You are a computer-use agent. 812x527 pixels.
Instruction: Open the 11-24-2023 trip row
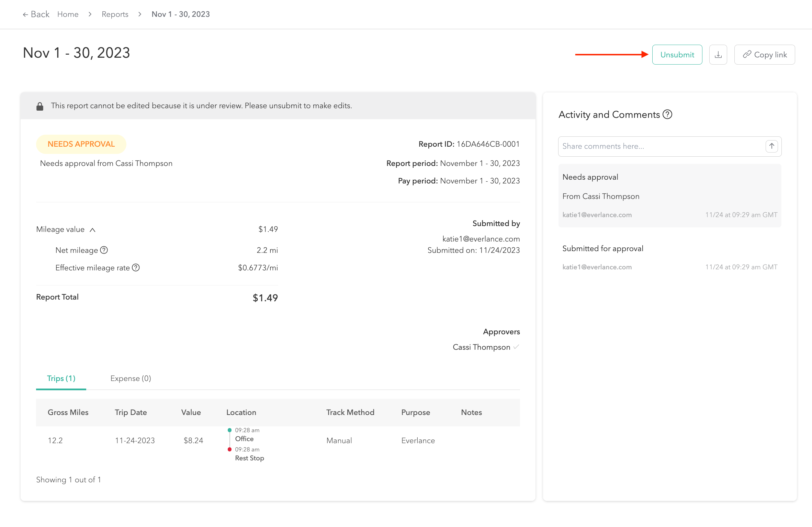[135, 440]
